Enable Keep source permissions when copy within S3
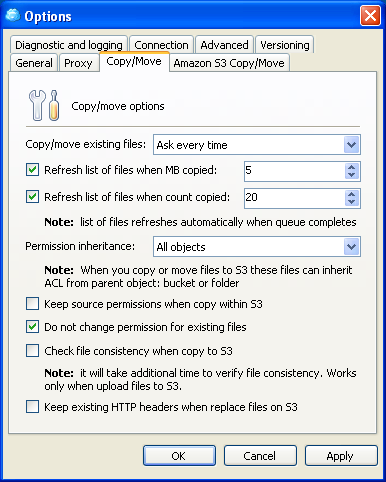This screenshot has height=482, width=386. pyautogui.click(x=32, y=304)
